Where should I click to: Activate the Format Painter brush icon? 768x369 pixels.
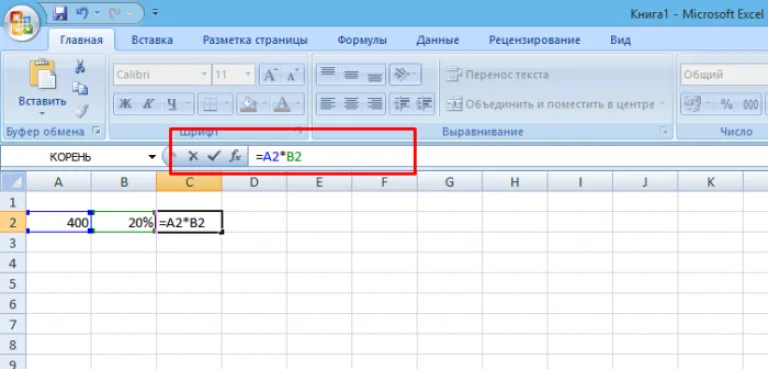(81, 111)
